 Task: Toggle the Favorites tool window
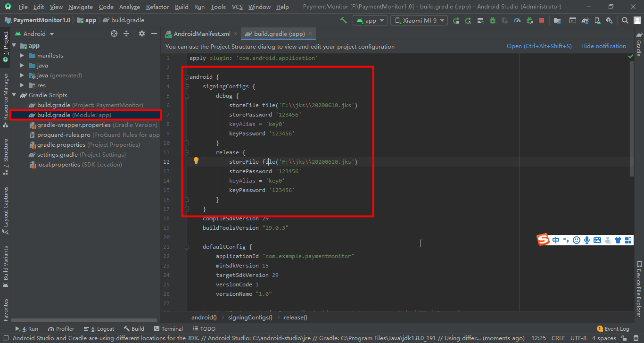pos(5,309)
